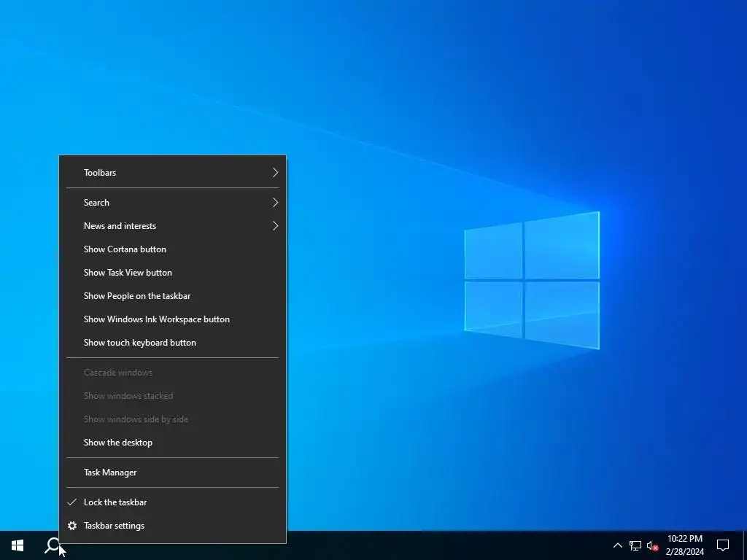Toggle Show People on the taskbar
747x560 pixels.
click(x=172, y=296)
